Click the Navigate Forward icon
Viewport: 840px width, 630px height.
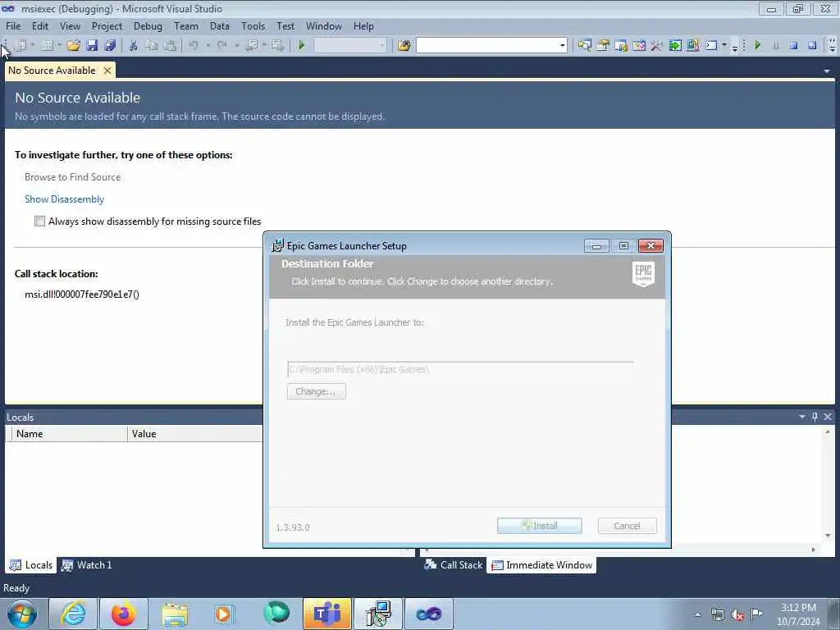(277, 46)
